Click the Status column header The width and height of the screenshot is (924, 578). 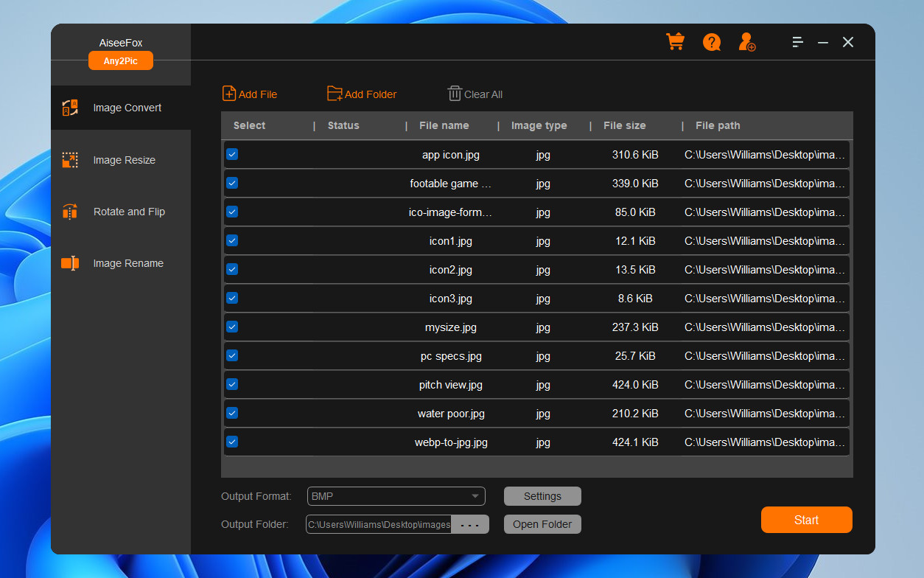point(343,125)
